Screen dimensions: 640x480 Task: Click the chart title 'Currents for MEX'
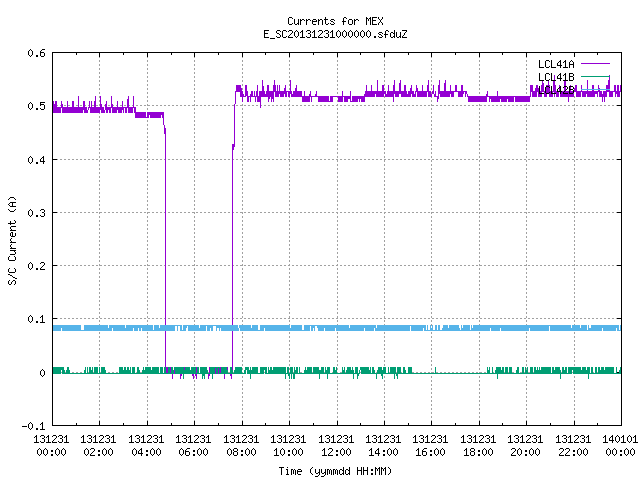(x=335, y=21)
